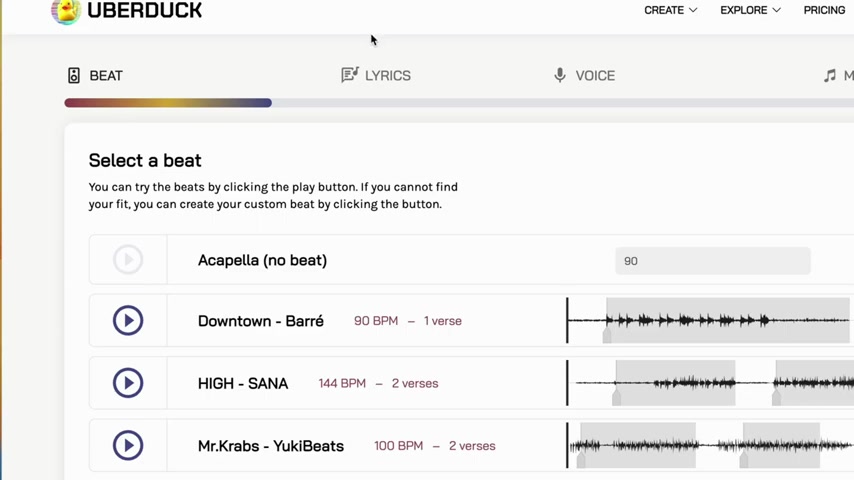Open the PRICING page
Viewport: 854px width, 480px height.
click(x=824, y=10)
